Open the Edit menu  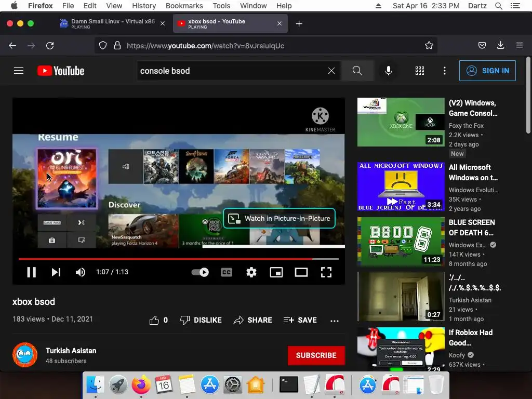(90, 6)
